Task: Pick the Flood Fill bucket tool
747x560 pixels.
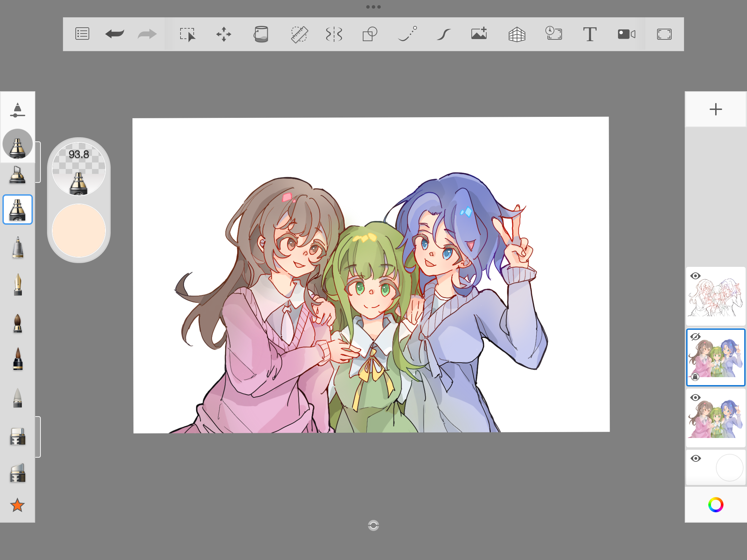Action: [x=261, y=34]
